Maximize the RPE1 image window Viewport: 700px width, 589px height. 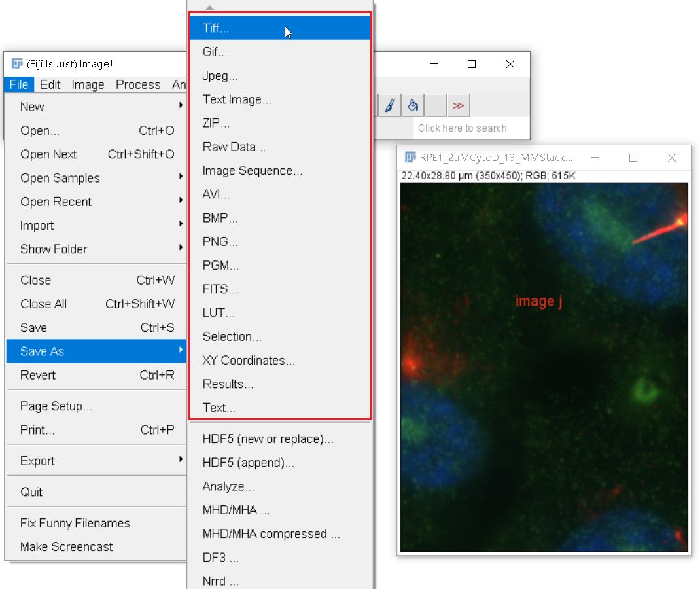click(633, 158)
